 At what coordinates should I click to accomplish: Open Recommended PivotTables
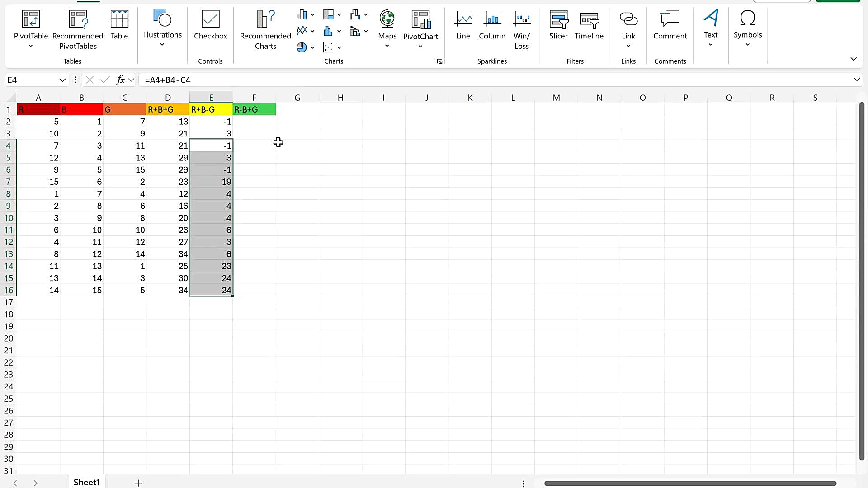coord(78,30)
